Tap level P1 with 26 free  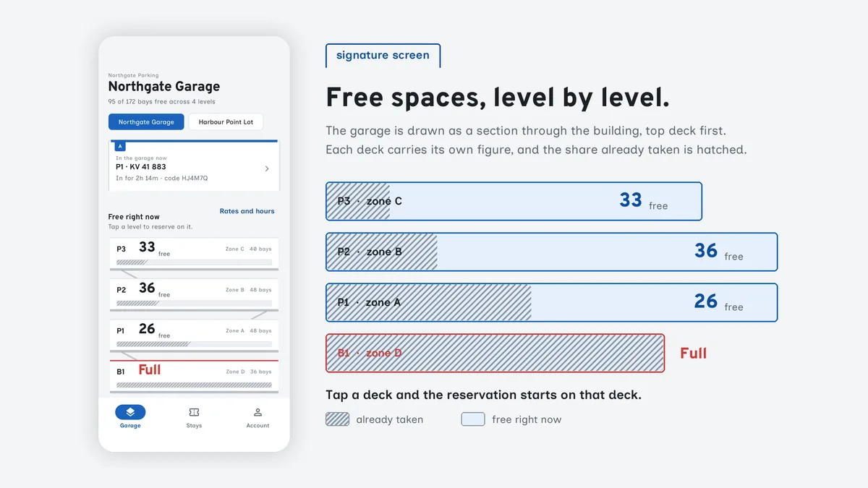pyautogui.click(x=194, y=335)
